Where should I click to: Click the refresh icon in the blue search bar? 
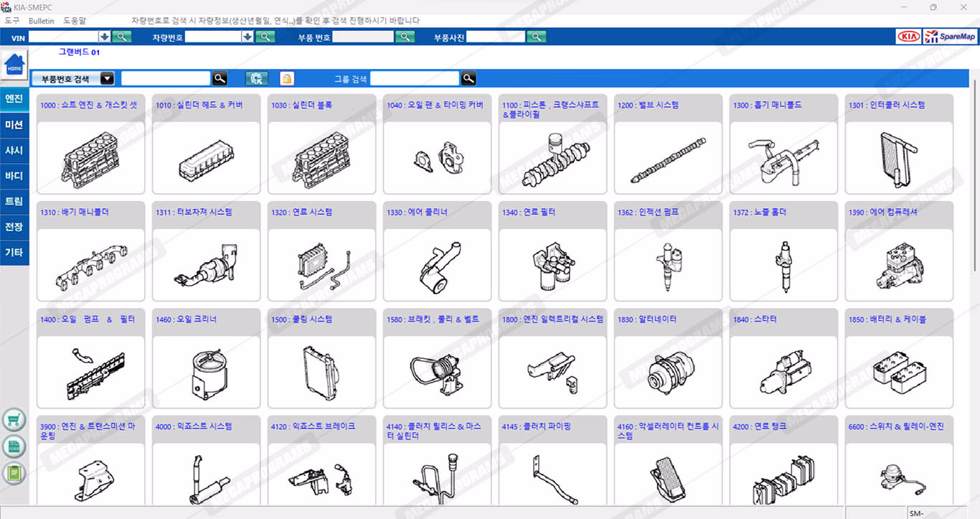(257, 79)
